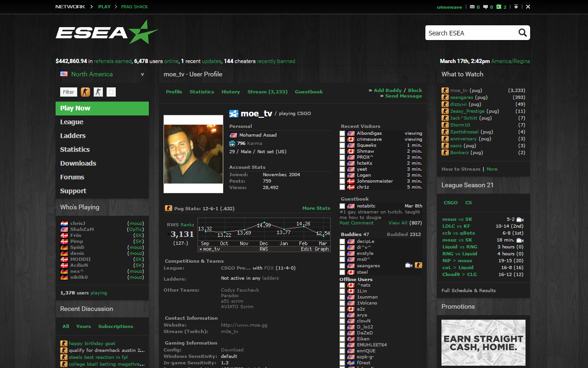This screenshot has height=368, width=588.
Task: Click CSGO icon beside Bonkerz stream
Action: (x=445, y=153)
